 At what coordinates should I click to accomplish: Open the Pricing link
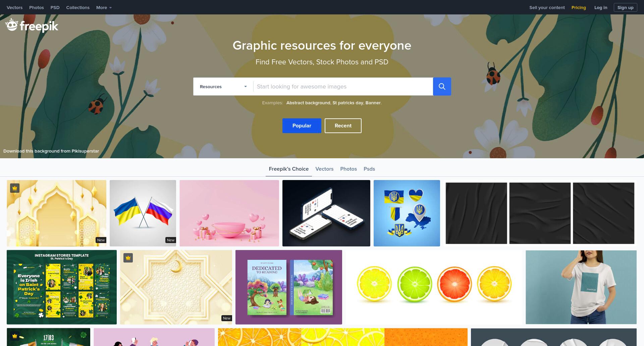click(579, 7)
